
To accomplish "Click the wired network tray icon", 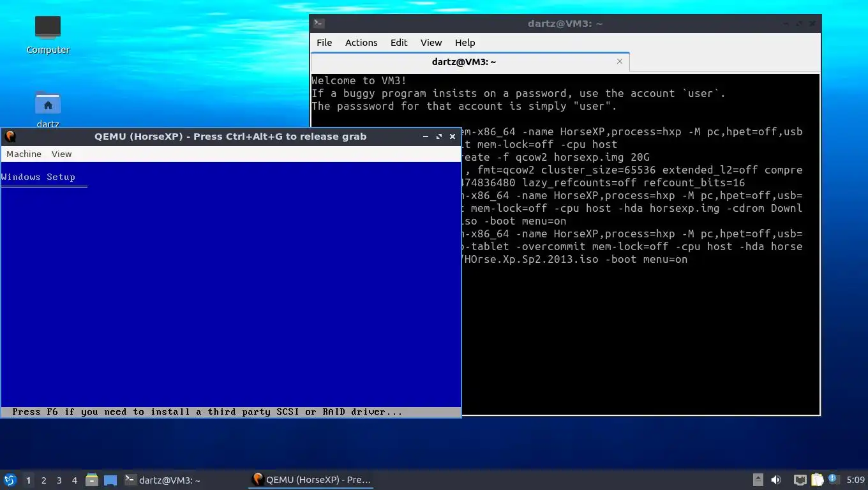I will (800, 480).
